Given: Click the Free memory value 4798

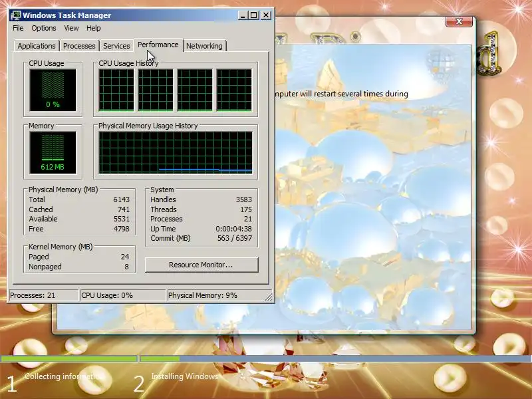Looking at the screenshot, I should point(121,229).
